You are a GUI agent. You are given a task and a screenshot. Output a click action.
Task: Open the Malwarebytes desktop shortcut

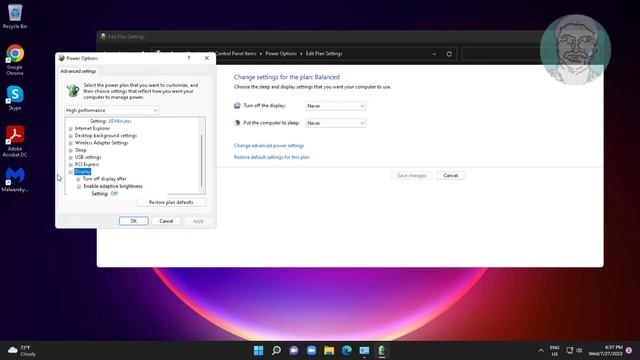15,180
